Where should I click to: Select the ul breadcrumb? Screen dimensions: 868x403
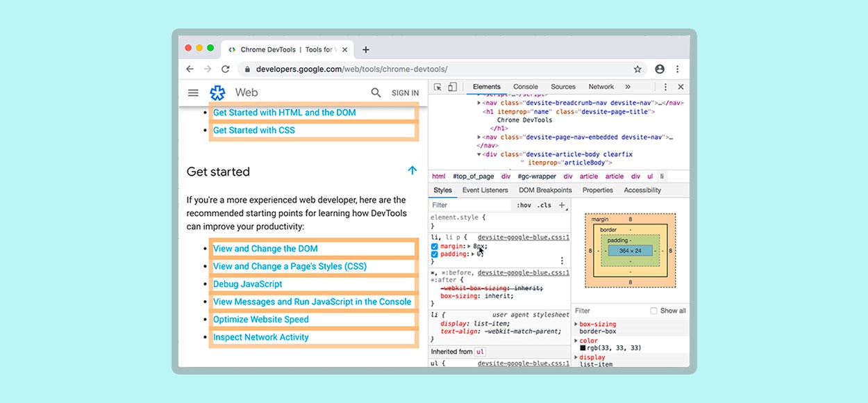click(x=651, y=176)
